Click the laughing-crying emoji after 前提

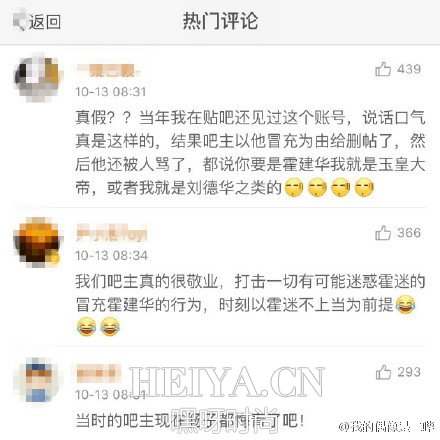coord(406,304)
